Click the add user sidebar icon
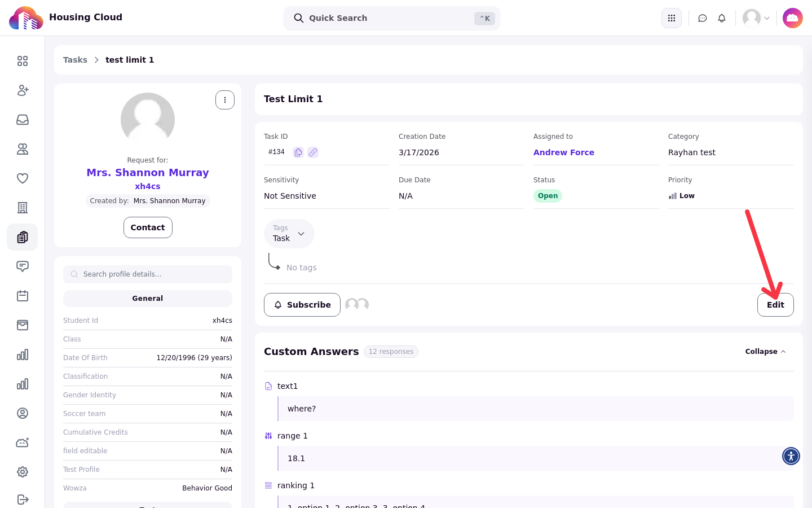This screenshot has height=508, width=812. coord(23,90)
